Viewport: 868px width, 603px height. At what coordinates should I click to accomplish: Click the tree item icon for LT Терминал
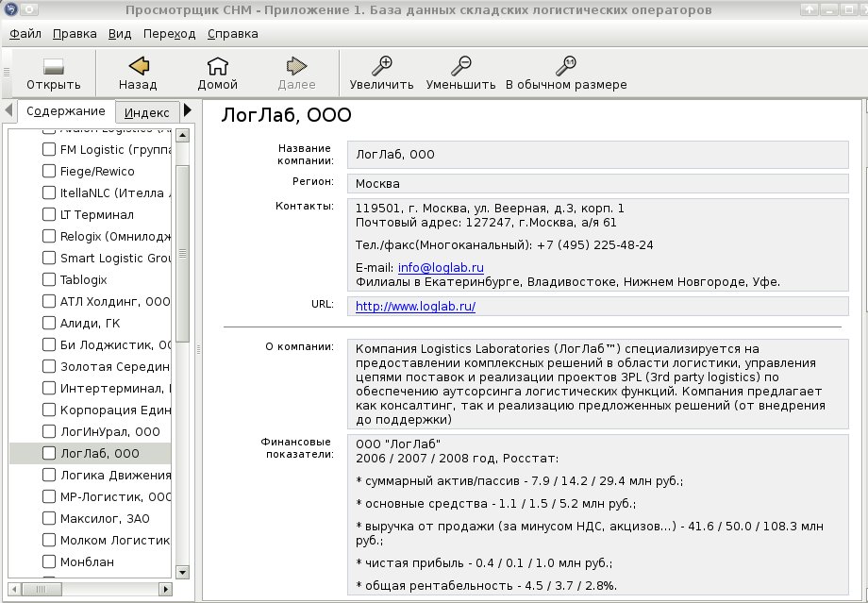tap(49, 214)
